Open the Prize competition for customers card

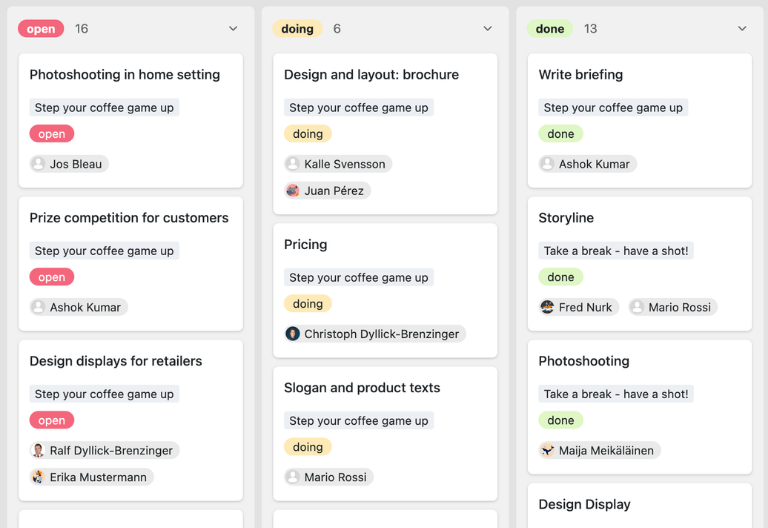131,264
